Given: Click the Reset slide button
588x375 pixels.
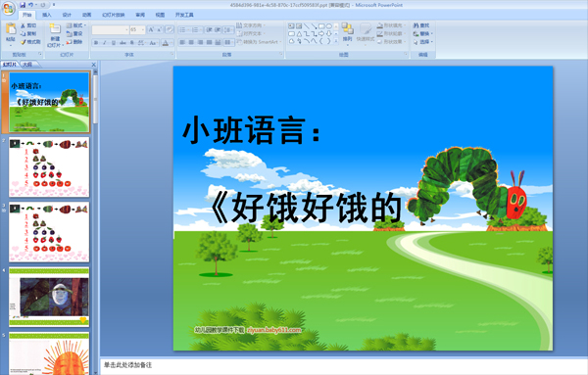Looking at the screenshot, I should pos(74,33).
